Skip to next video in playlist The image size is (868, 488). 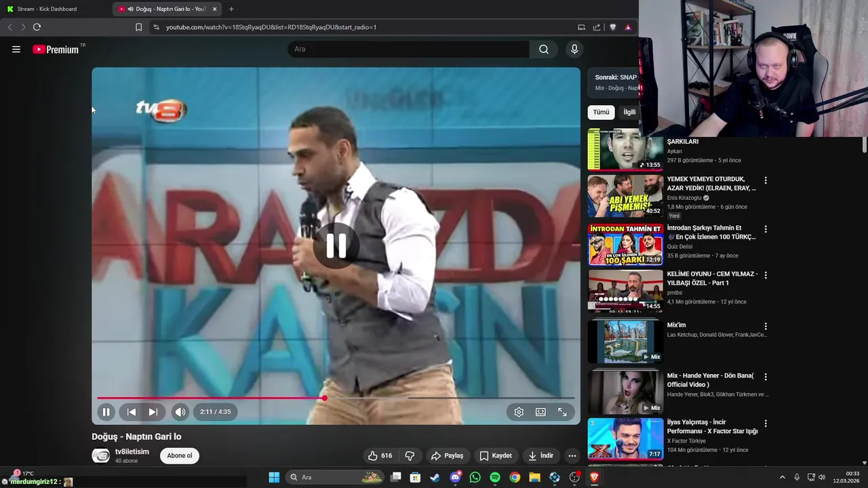coord(153,412)
